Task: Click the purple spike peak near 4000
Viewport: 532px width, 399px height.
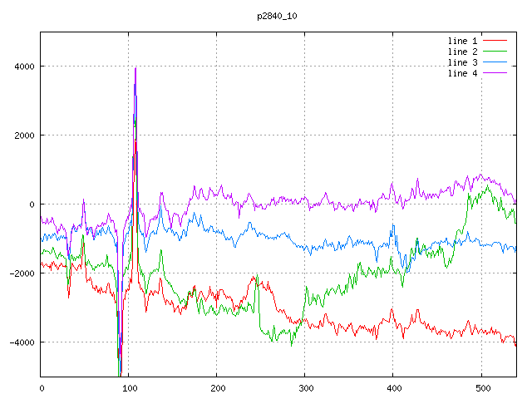Action: (x=135, y=69)
